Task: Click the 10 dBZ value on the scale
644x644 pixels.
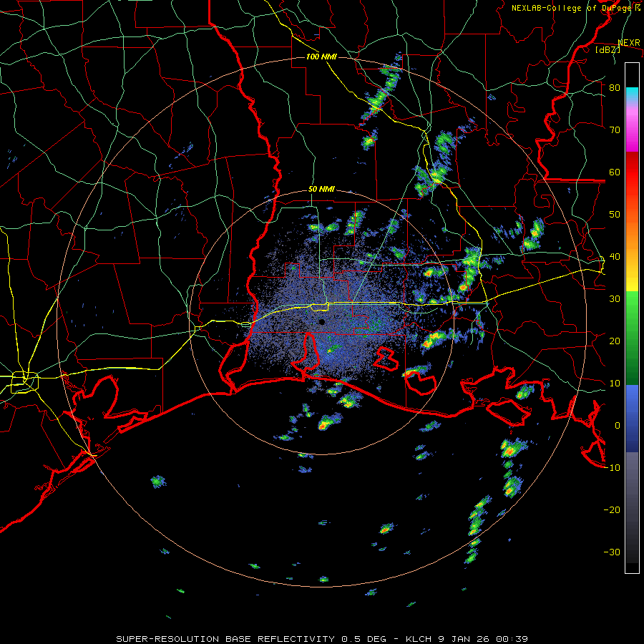Action: click(615, 384)
